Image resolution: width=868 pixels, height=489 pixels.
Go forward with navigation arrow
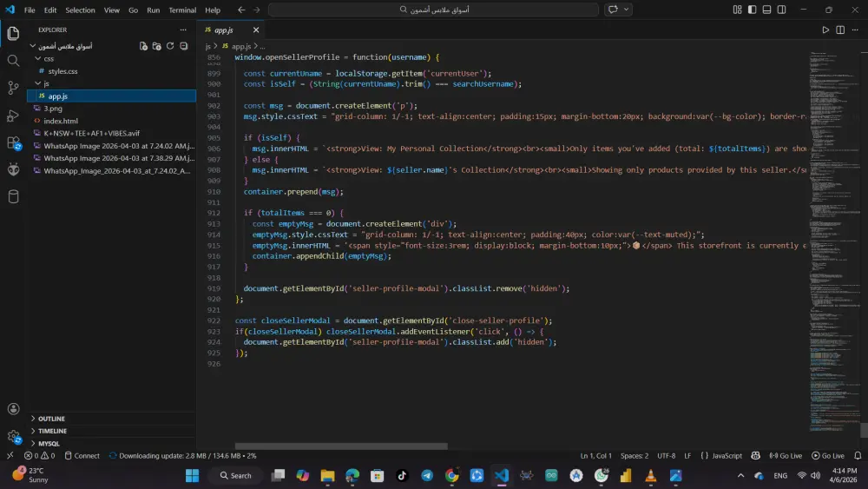pyautogui.click(x=256, y=10)
